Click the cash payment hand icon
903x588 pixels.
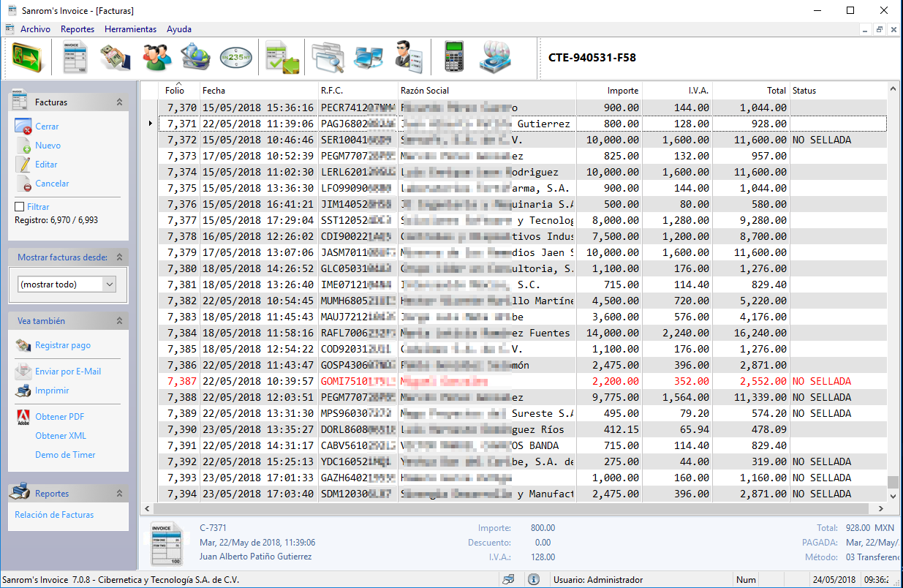[x=116, y=57]
